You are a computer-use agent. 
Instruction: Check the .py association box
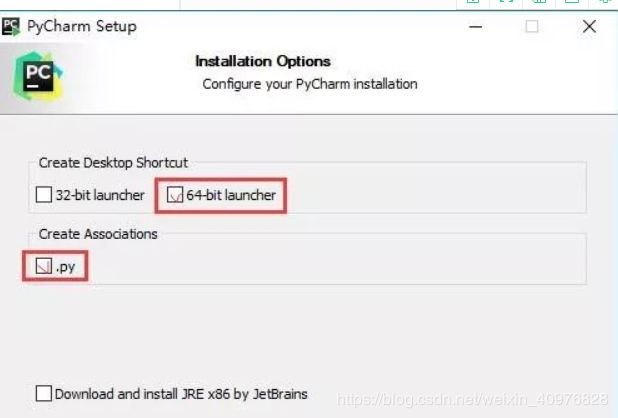coord(44,266)
